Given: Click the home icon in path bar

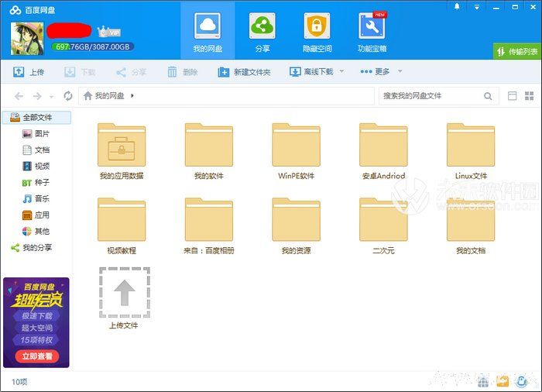Looking at the screenshot, I should (87, 95).
